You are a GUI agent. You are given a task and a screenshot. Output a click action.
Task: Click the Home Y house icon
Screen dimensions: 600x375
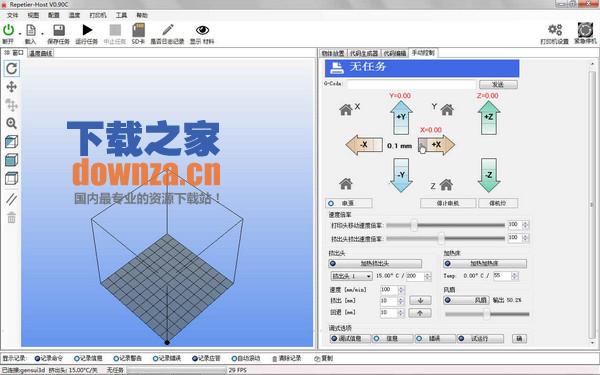[x=447, y=110]
